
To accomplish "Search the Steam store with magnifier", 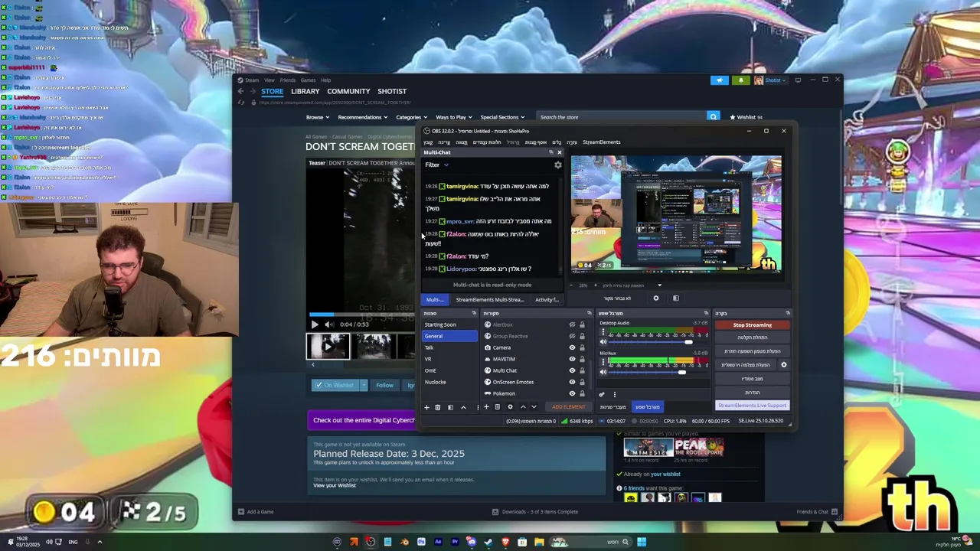I will 714,117.
